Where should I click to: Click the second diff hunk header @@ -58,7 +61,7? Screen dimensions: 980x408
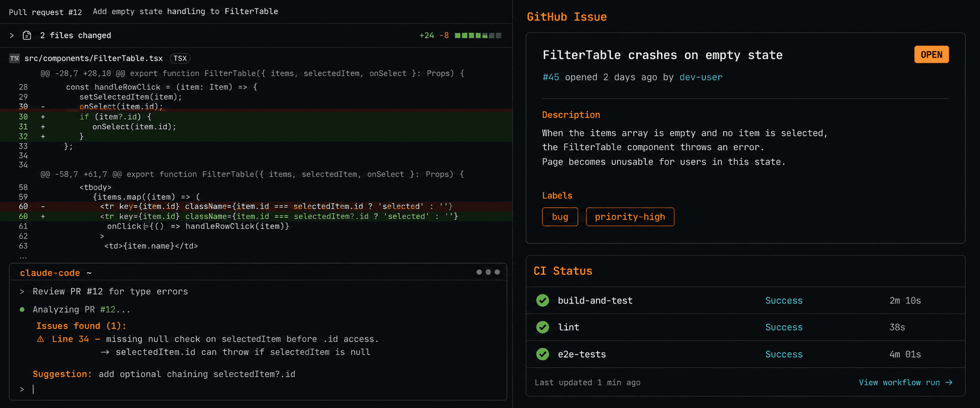[252, 174]
